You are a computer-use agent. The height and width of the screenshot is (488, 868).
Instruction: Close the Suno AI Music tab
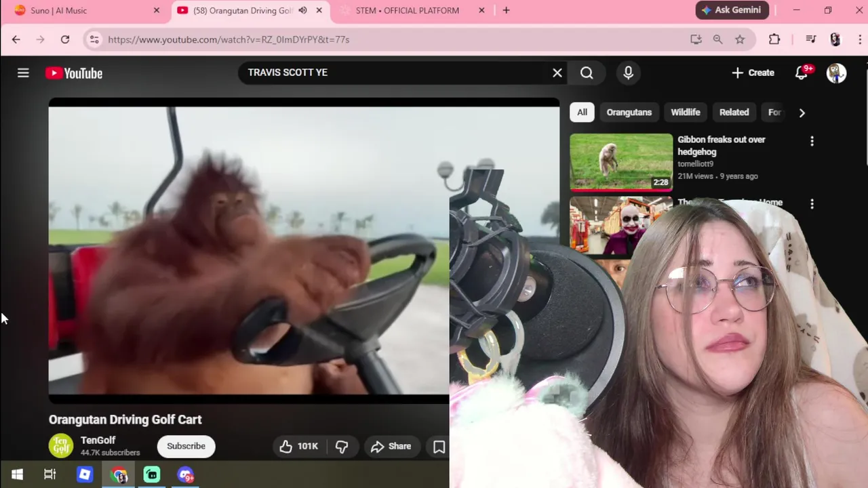[x=157, y=10]
